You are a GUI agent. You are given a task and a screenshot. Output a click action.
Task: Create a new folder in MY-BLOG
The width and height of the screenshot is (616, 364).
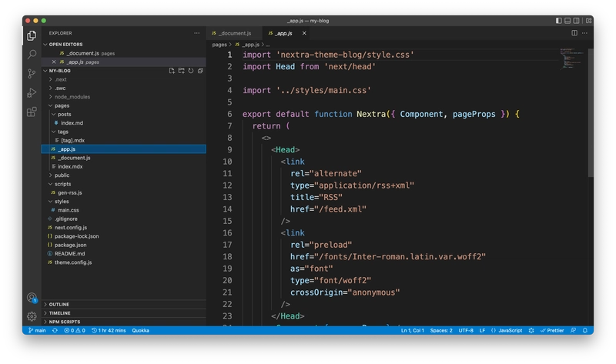(x=181, y=71)
